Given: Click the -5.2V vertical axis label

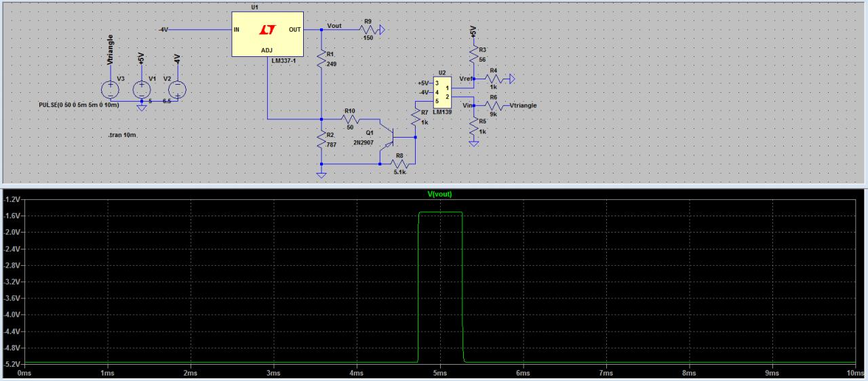Looking at the screenshot, I should (x=12, y=364).
